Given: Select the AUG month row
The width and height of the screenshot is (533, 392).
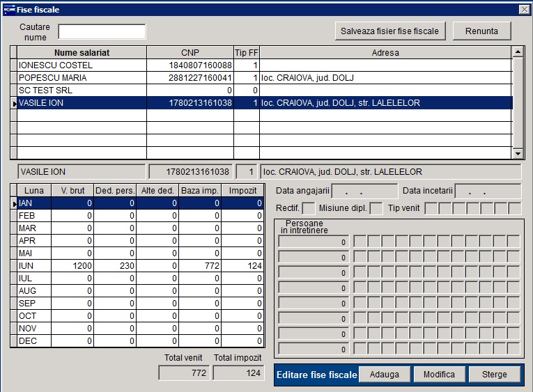Looking at the screenshot, I should pyautogui.click(x=137, y=291).
